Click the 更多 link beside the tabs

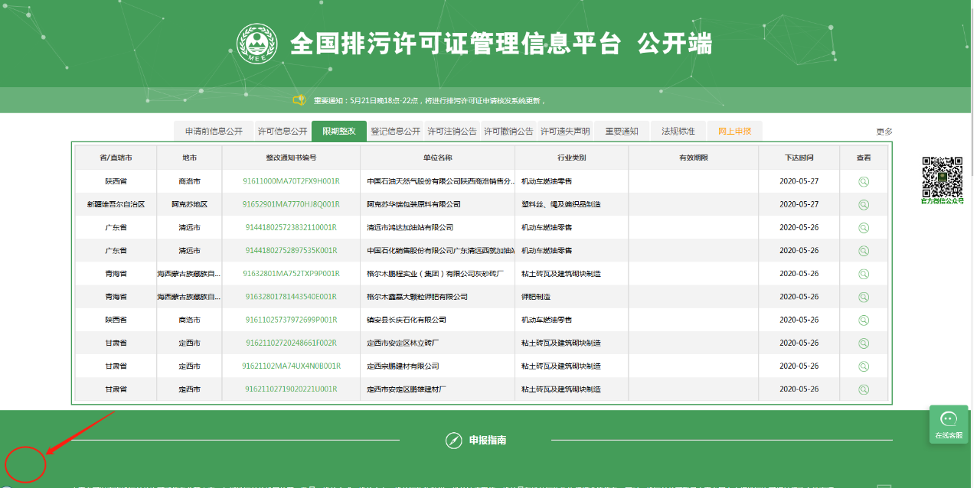tap(884, 132)
